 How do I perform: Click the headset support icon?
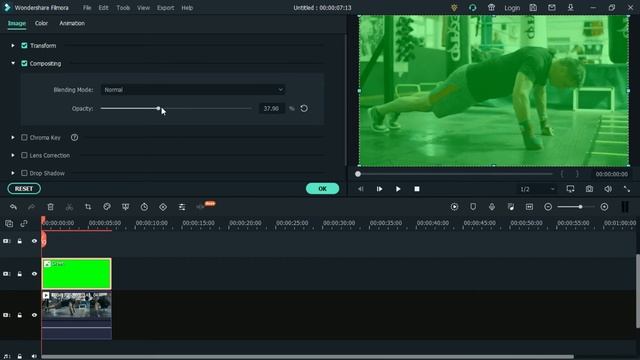coord(473,7)
